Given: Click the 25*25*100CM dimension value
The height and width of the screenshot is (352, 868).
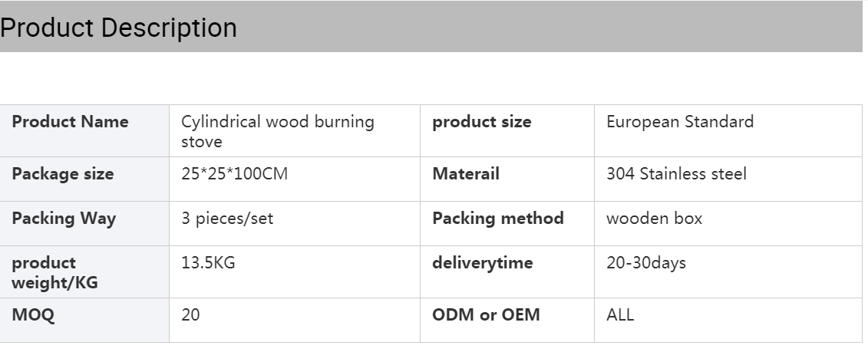Looking at the screenshot, I should (x=234, y=174).
